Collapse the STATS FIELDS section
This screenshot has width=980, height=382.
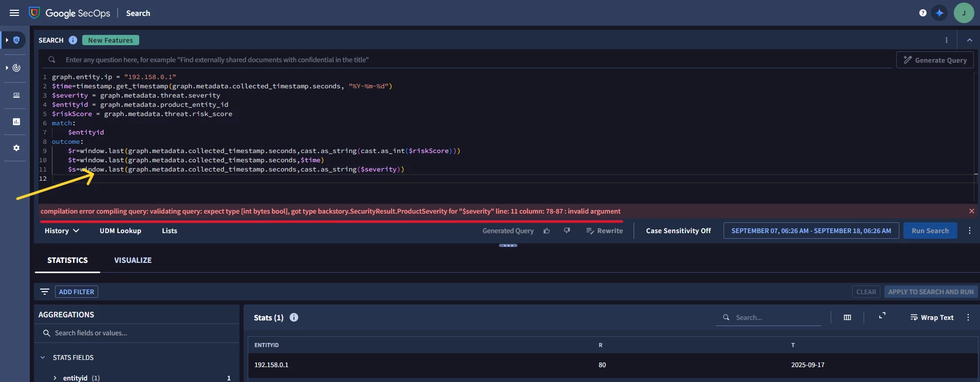pos(43,357)
